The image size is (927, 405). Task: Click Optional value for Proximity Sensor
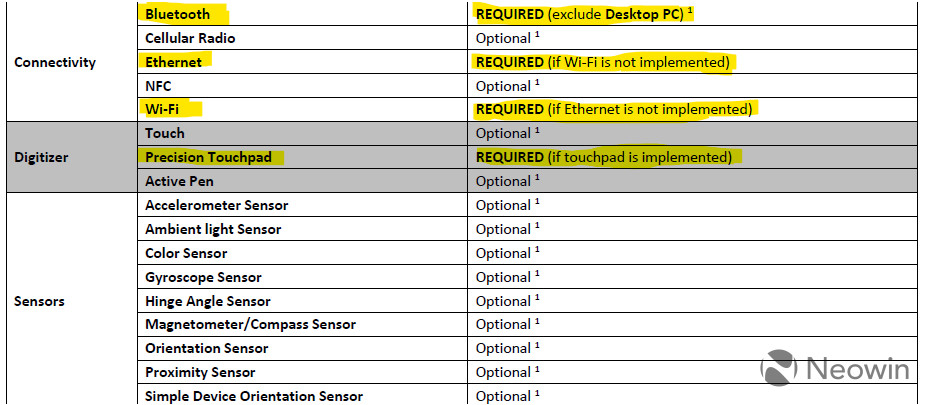point(503,372)
